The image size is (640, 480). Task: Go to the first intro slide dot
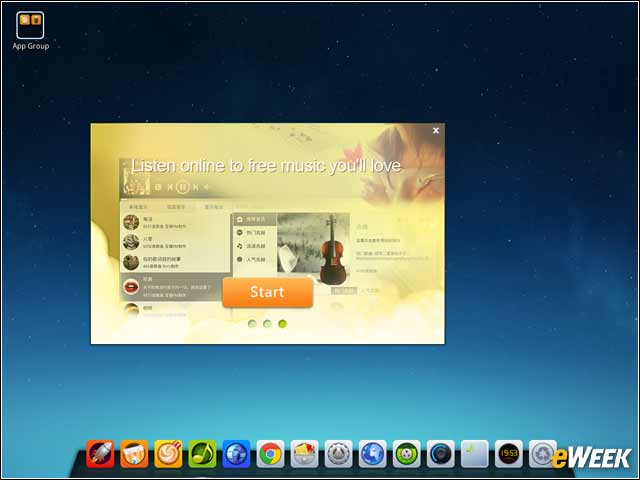click(252, 324)
